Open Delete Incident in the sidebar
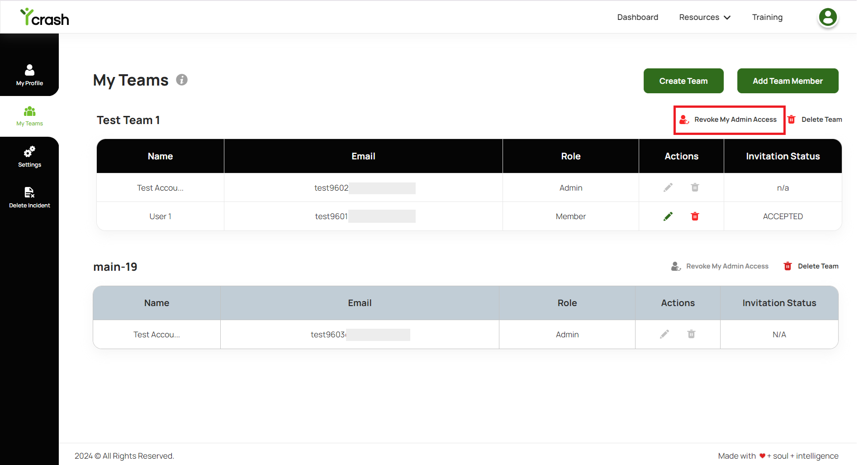868x465 pixels. pyautogui.click(x=29, y=198)
